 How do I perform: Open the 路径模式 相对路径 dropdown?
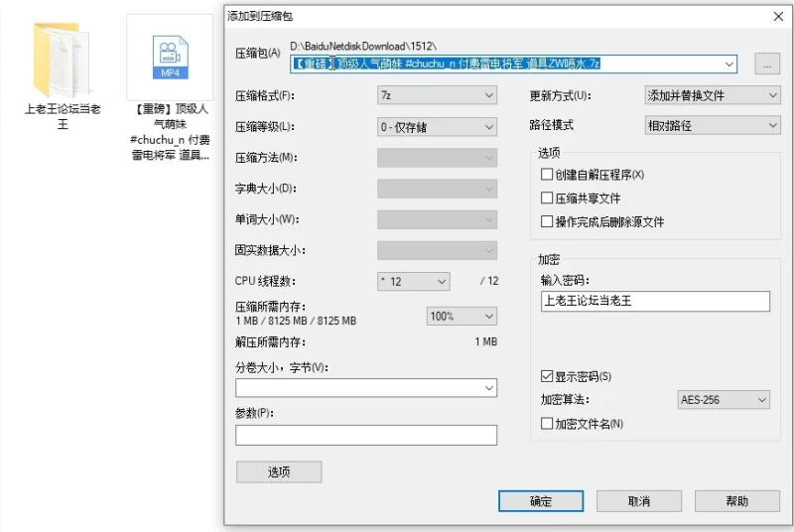click(713, 125)
